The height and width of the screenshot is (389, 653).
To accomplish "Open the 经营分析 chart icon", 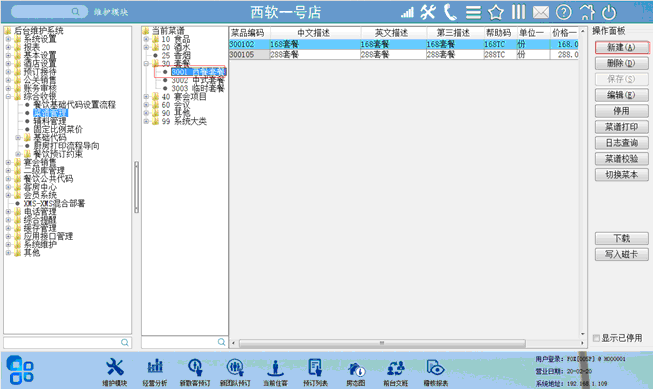I will click(x=155, y=367).
